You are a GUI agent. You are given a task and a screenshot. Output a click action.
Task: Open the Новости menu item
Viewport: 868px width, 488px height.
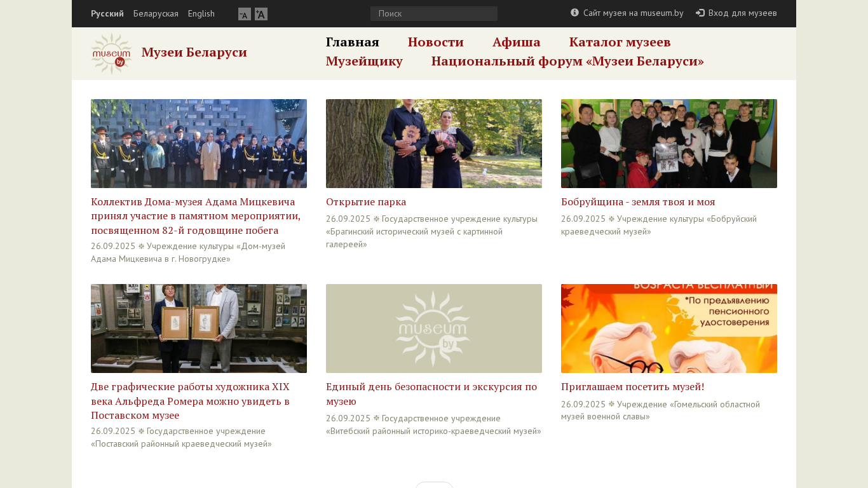(436, 42)
